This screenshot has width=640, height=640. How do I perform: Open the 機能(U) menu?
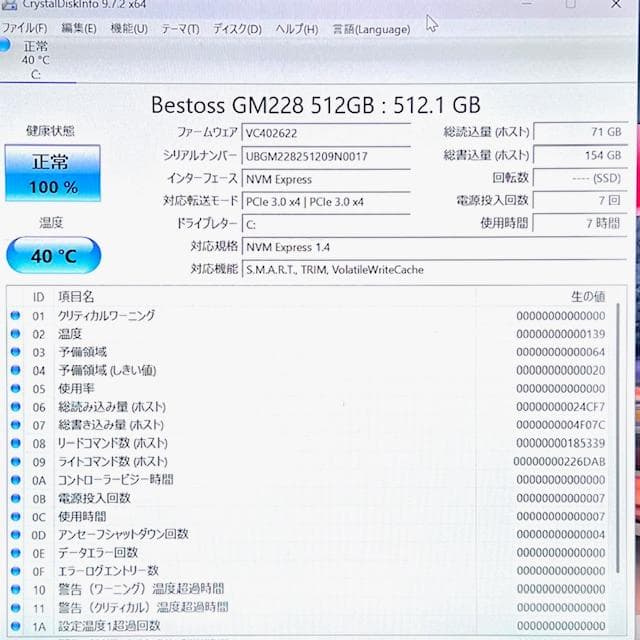(x=129, y=29)
